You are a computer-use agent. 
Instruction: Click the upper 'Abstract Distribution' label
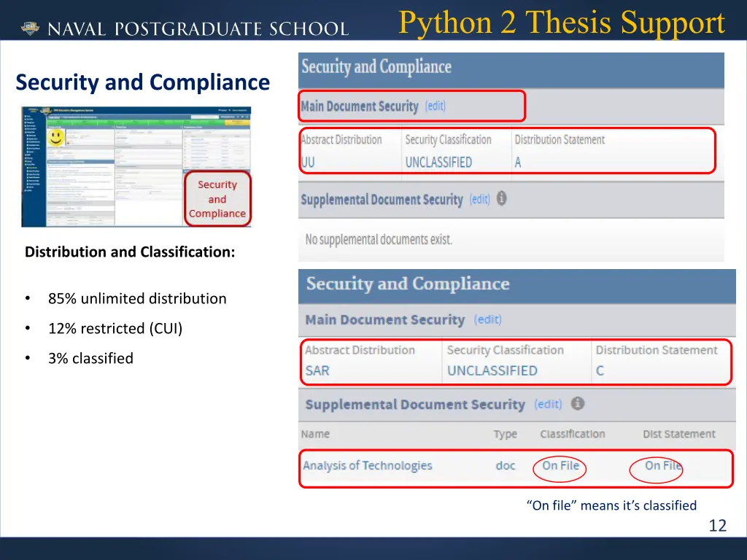tap(341, 139)
